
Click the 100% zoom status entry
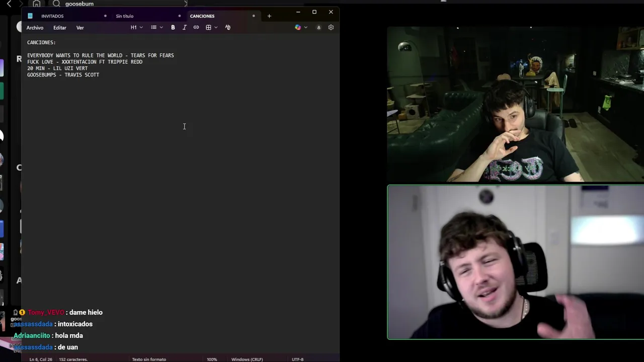(212, 359)
